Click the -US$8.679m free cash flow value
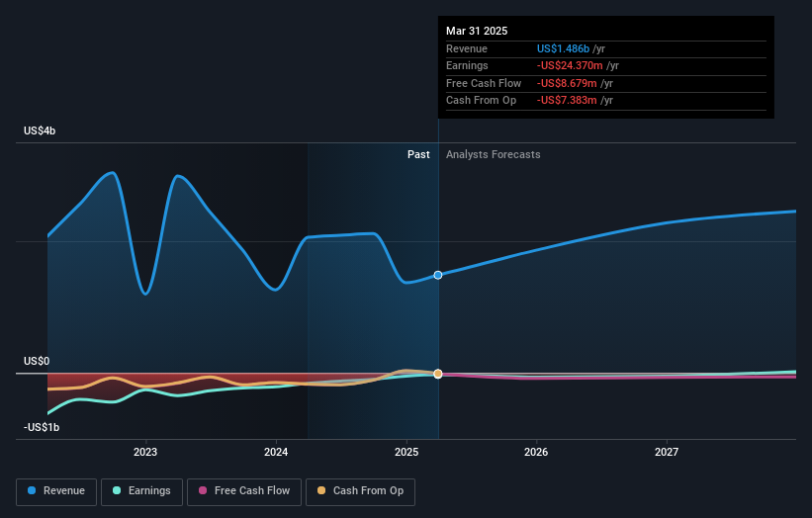This screenshot has height=518, width=812. pos(567,83)
